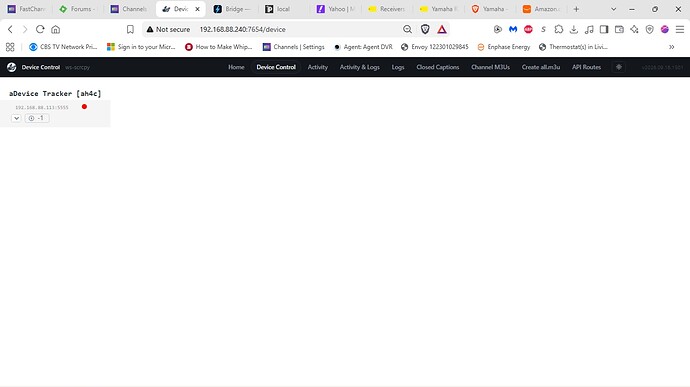Screen dimensions: 690x387
Task: Click the aDevice Tracker [ah4c] heading
Action: coord(55,93)
